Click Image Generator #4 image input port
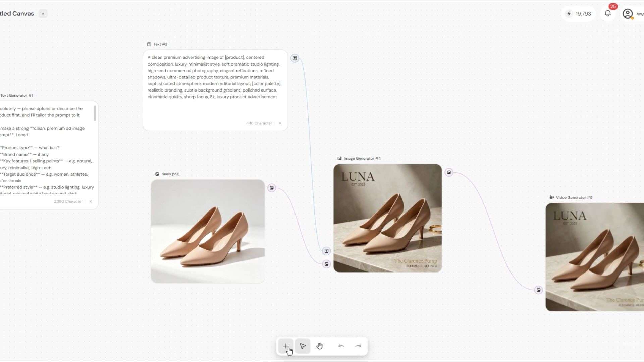The width and height of the screenshot is (644, 362). point(326,264)
